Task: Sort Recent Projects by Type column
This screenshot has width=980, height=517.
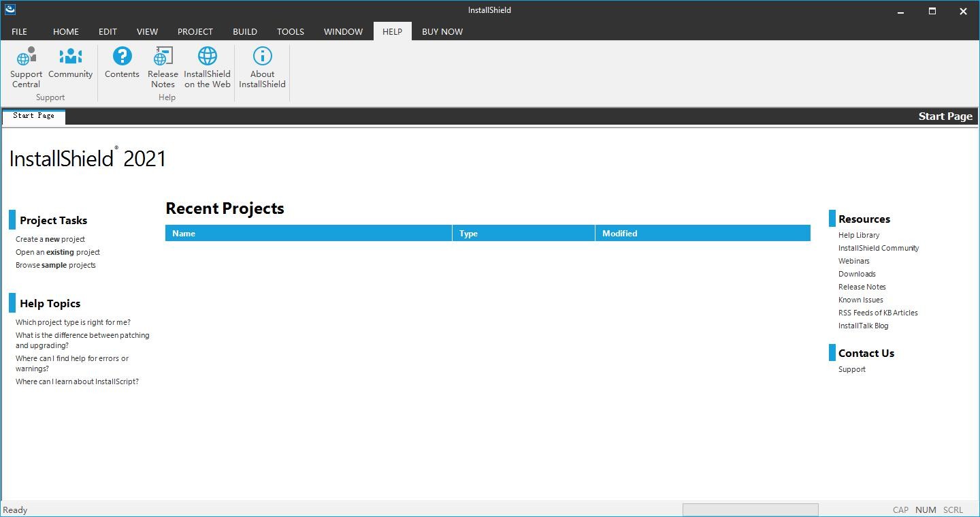Action: coord(524,233)
